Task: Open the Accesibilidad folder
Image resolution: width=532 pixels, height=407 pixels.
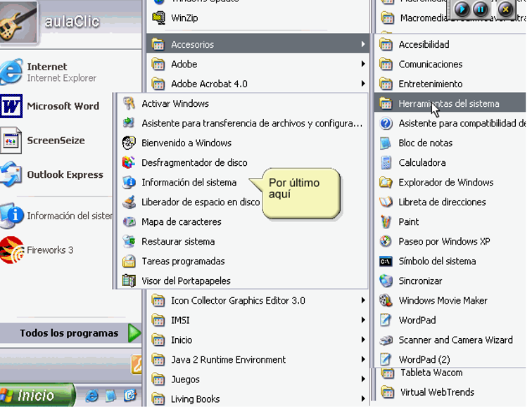Action: point(450,44)
